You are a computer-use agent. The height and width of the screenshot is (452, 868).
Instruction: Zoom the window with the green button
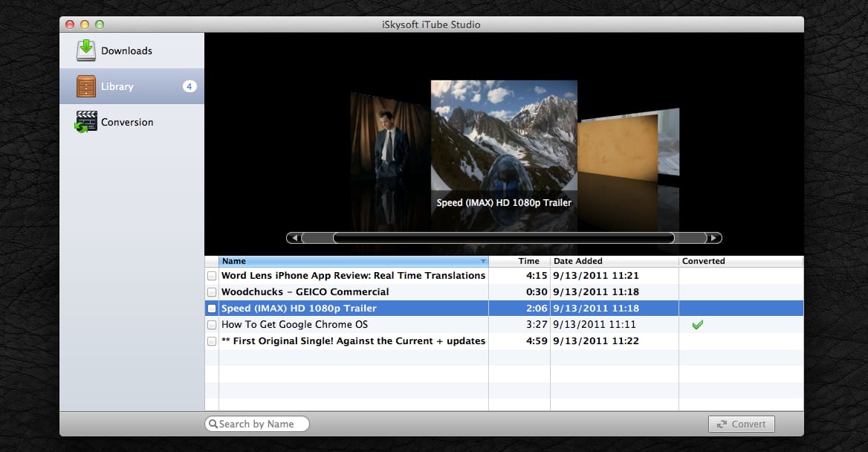[100, 25]
